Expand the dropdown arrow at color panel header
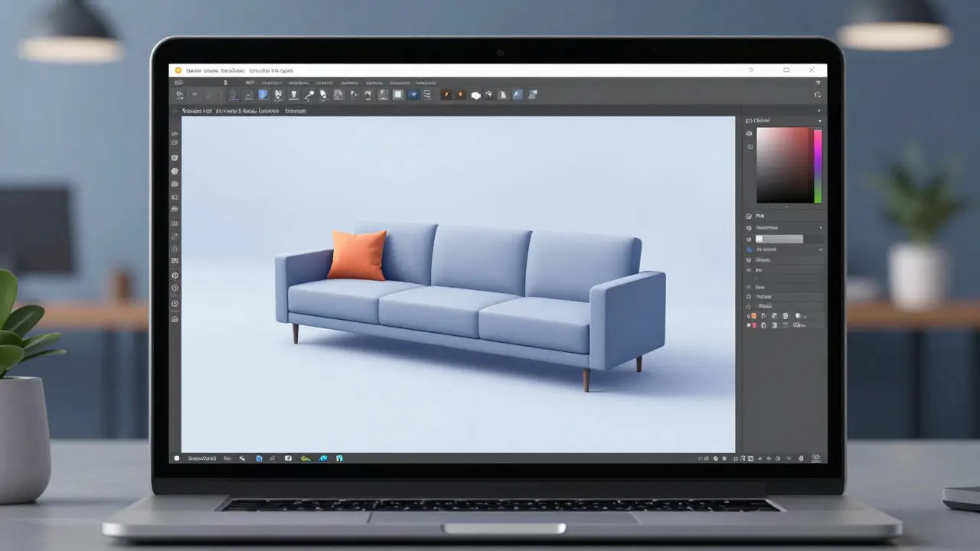Viewport: 980px width, 551px height. click(x=820, y=121)
